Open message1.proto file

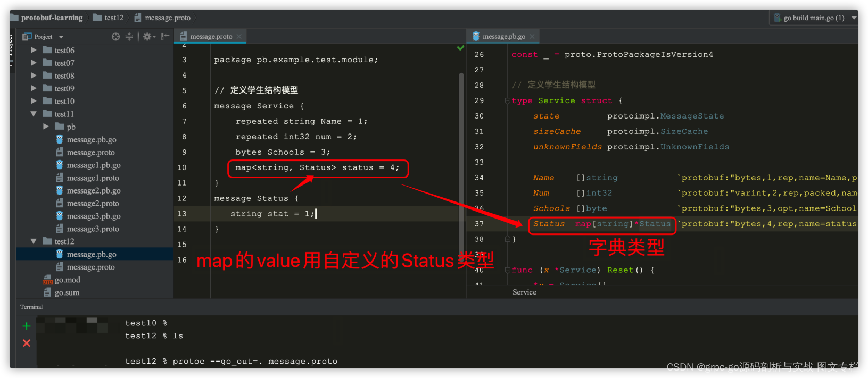(93, 178)
